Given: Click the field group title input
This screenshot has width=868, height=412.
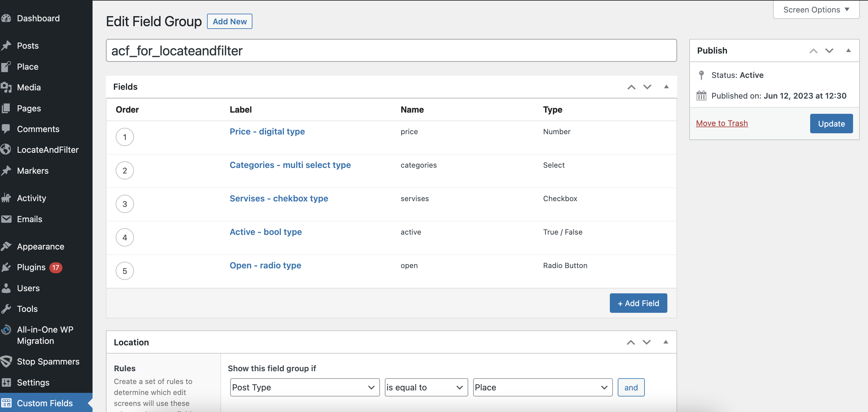Looking at the screenshot, I should coord(391,51).
